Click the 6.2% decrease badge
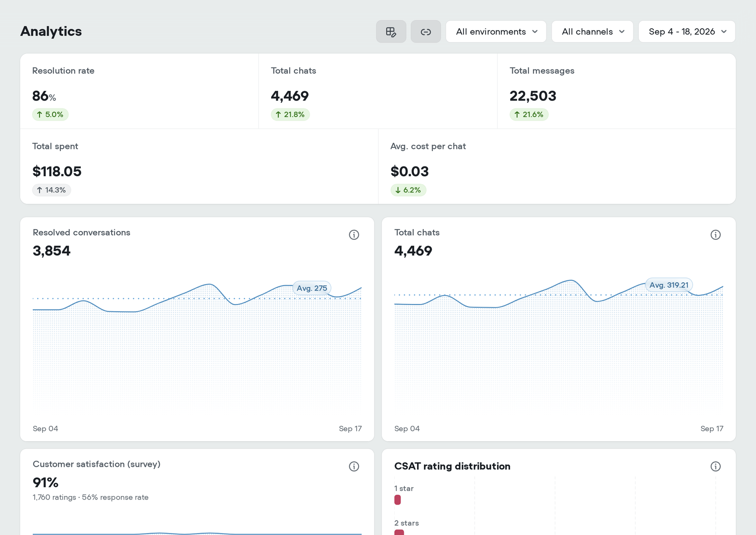Screen dimensions: 756x535 click(408, 190)
